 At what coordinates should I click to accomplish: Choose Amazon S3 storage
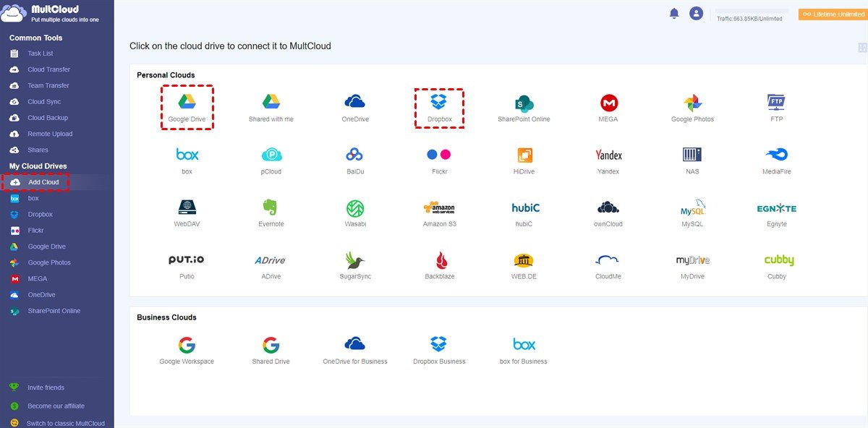tap(439, 213)
